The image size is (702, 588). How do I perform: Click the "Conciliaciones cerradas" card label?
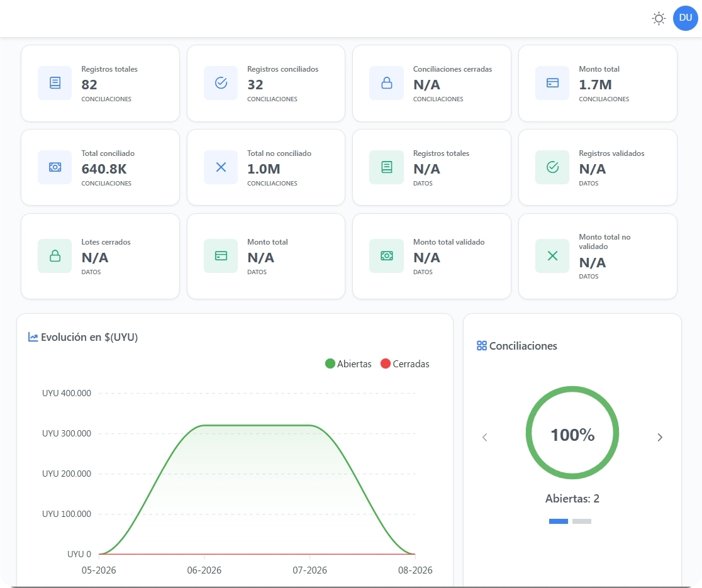pos(453,69)
